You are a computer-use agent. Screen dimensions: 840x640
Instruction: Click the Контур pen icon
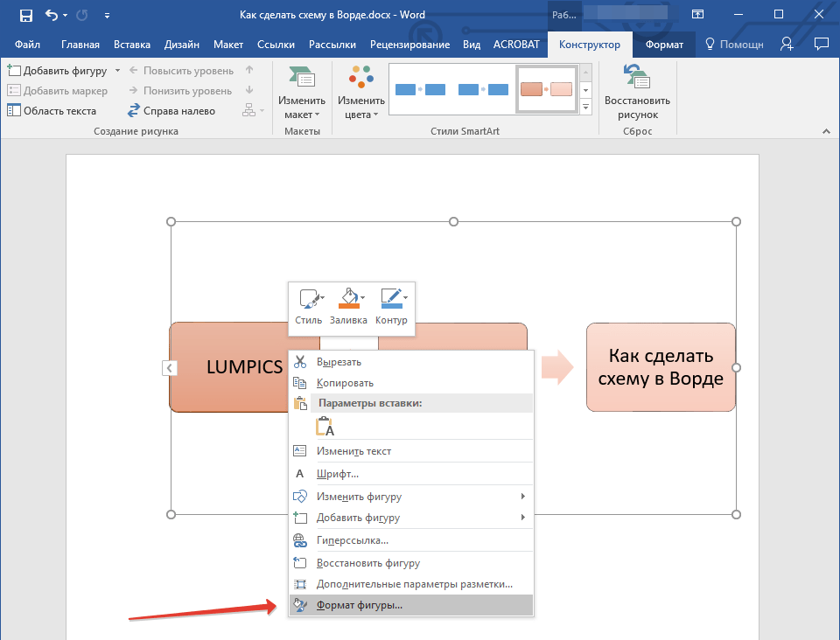[390, 299]
